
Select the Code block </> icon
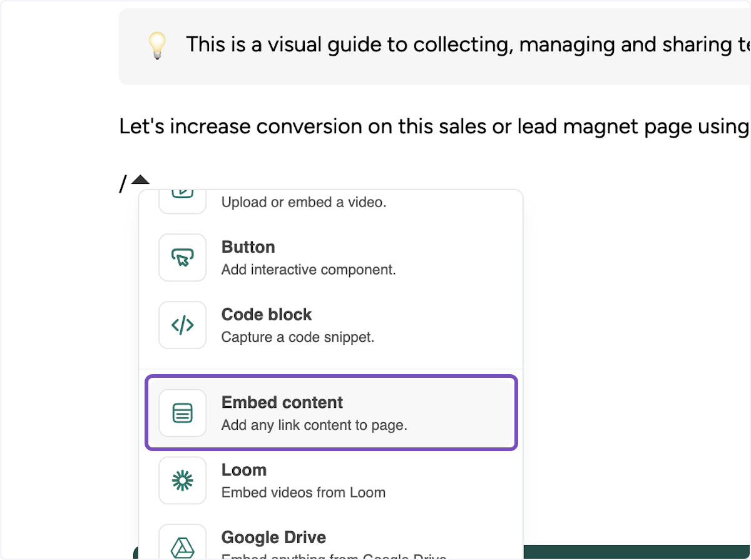pos(182,325)
